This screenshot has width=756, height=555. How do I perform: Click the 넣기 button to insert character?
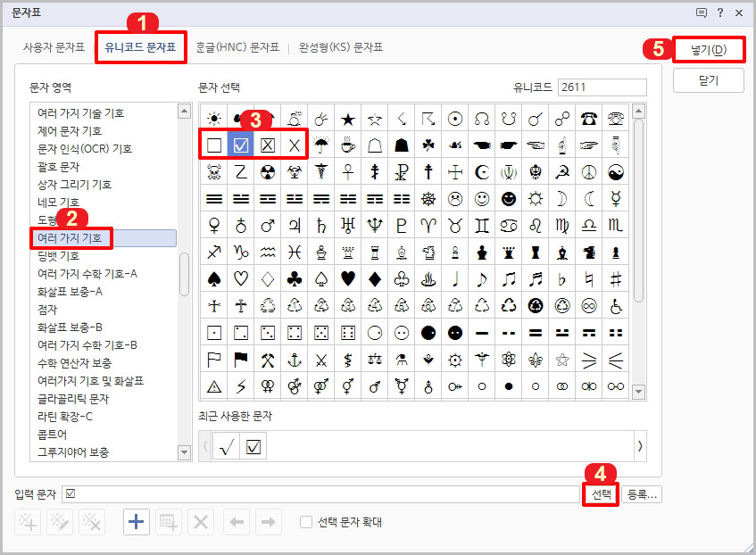(708, 49)
